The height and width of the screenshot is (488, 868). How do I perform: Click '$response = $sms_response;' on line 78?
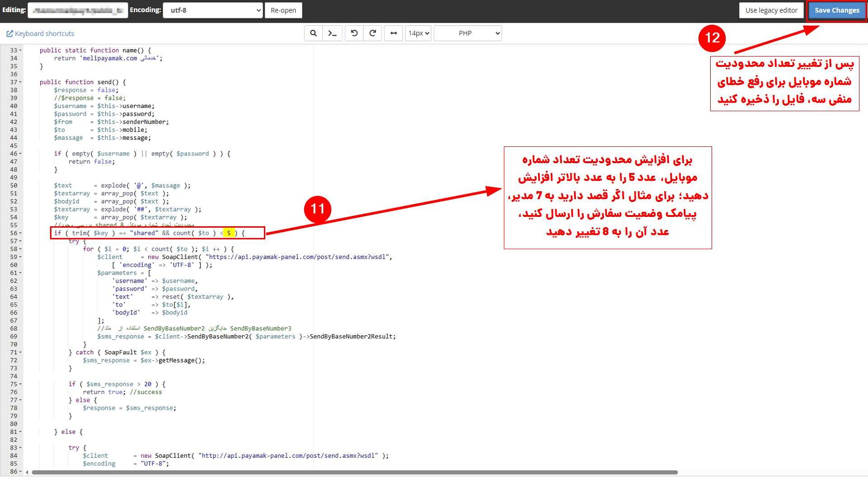130,408
